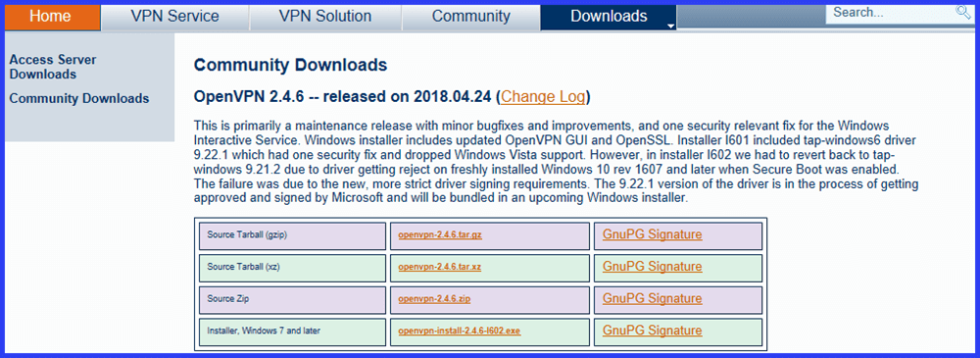Download openvpn-2.4.6.tar.xz

click(x=439, y=267)
